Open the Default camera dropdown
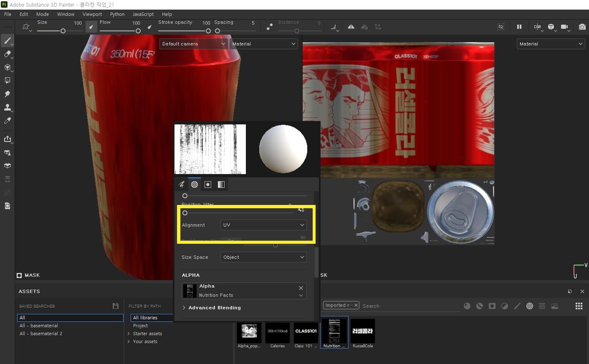The image size is (589, 364). pyautogui.click(x=194, y=44)
